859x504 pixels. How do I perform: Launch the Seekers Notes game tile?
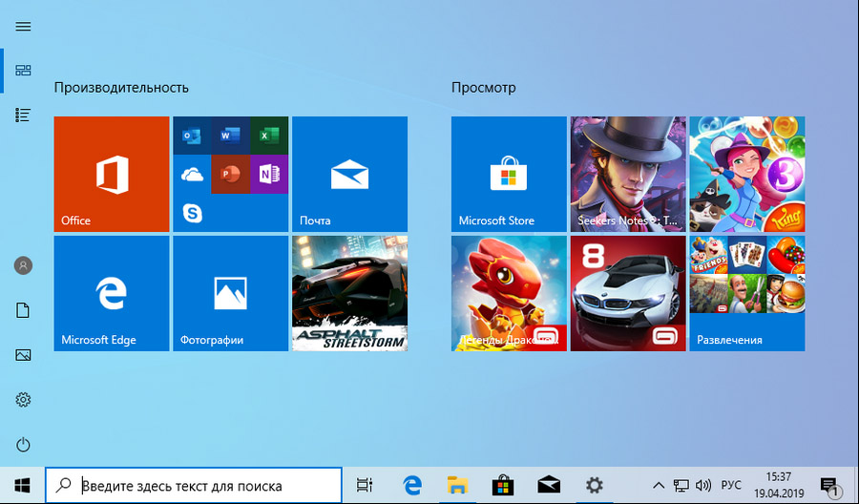tap(628, 174)
